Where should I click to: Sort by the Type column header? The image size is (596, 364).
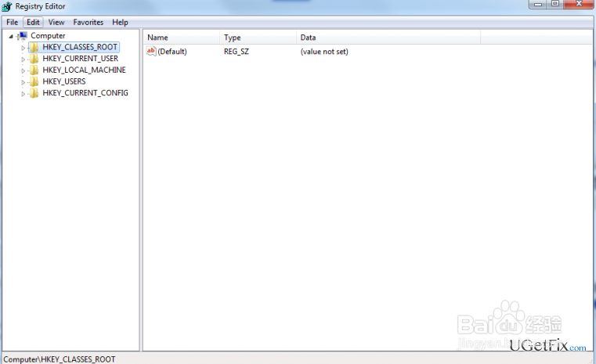coord(258,38)
